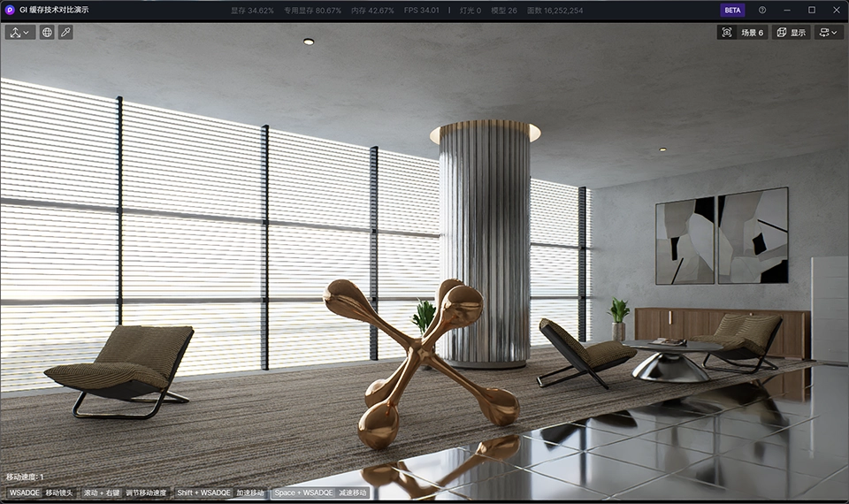Open the help question-mark icon
849x504 pixels.
pos(762,10)
